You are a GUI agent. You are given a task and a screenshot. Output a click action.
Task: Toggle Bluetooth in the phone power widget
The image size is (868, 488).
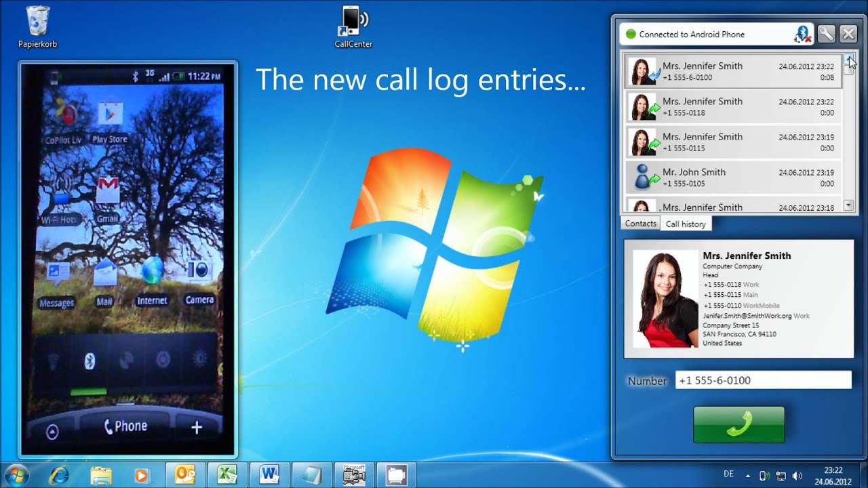[x=89, y=361]
